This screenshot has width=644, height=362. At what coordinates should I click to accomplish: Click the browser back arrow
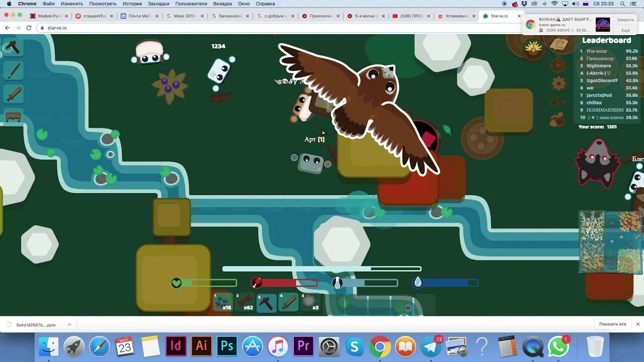7,28
